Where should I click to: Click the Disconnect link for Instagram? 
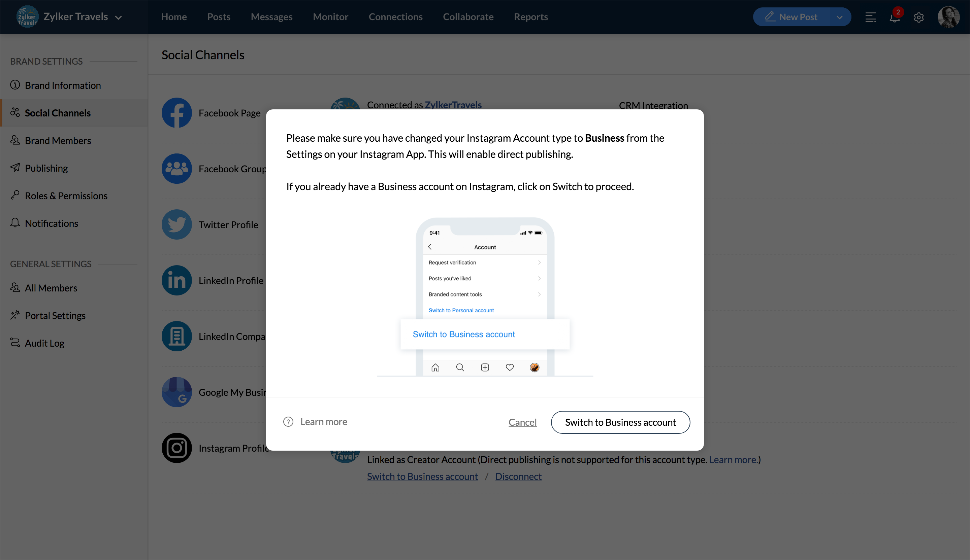click(518, 477)
